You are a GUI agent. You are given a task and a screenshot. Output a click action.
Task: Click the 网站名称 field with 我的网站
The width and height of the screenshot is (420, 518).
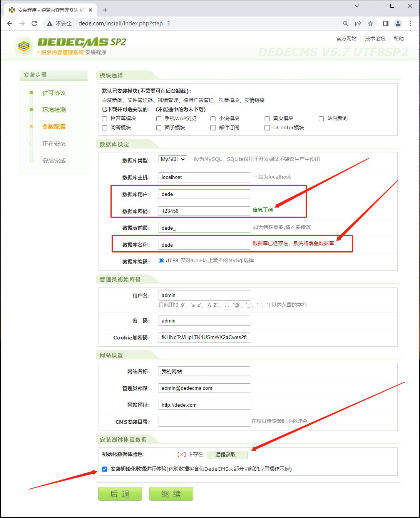pyautogui.click(x=204, y=371)
